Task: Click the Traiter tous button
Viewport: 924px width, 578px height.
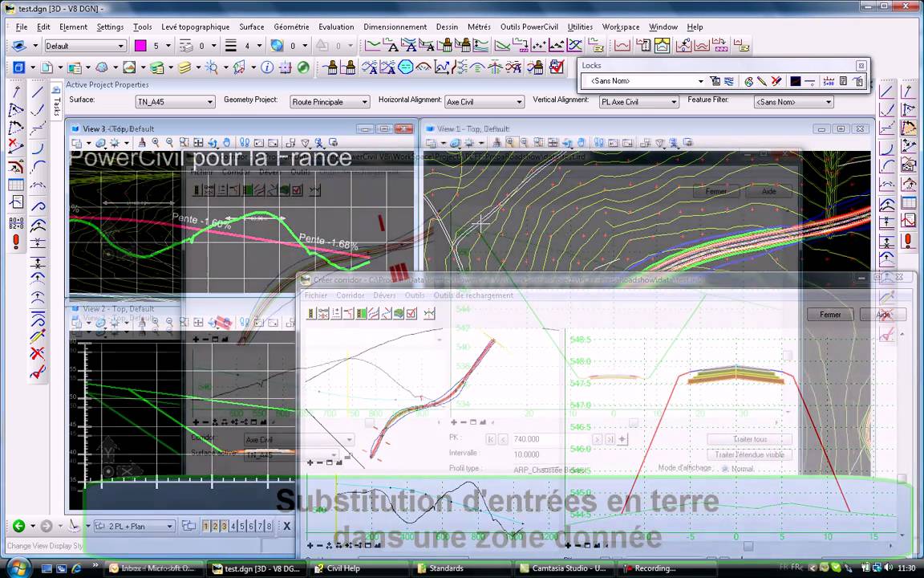Action: tap(750, 439)
